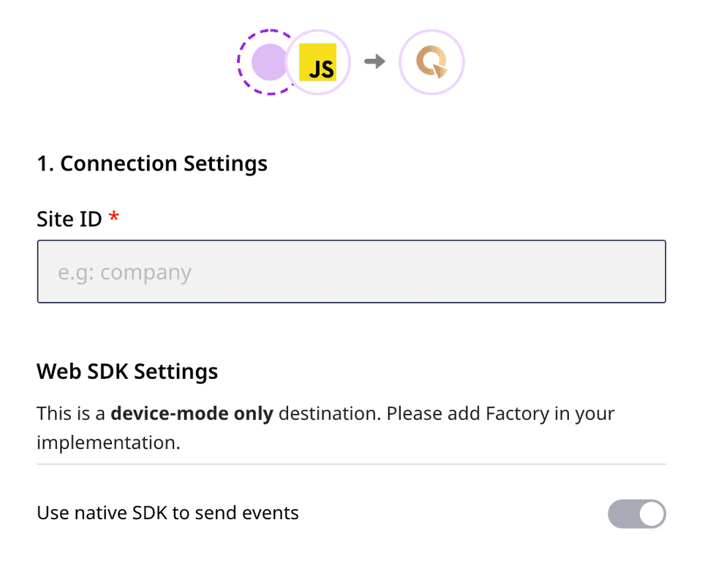This screenshot has width=702, height=588.
Task: Disable the Use native SDK to send events toggle
Action: (636, 513)
